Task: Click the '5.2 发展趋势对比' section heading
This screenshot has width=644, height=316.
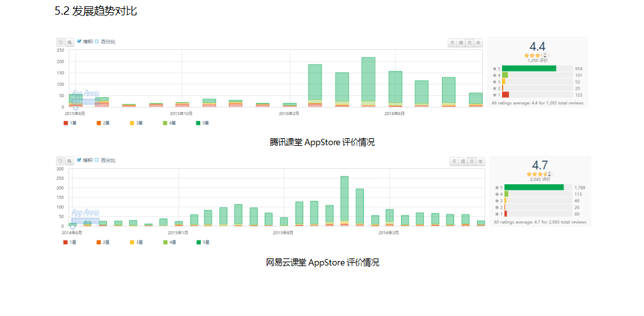Action: (96, 11)
